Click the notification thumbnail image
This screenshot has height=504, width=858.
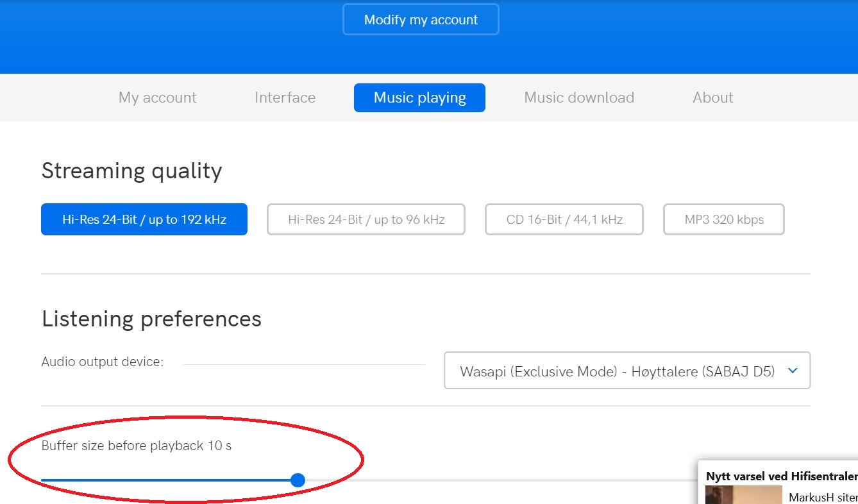[743, 495]
